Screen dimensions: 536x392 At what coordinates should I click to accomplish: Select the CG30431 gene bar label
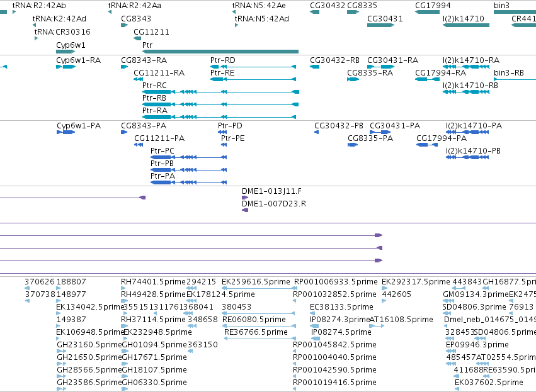click(385, 19)
